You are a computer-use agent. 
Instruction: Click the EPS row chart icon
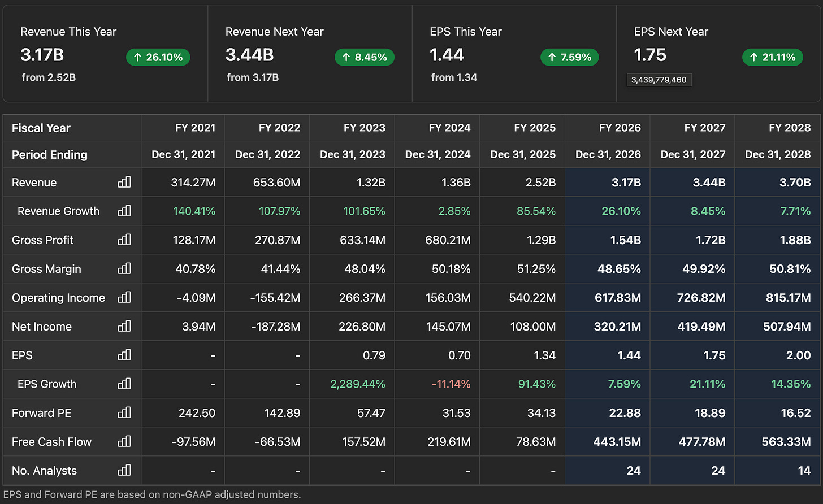click(124, 355)
